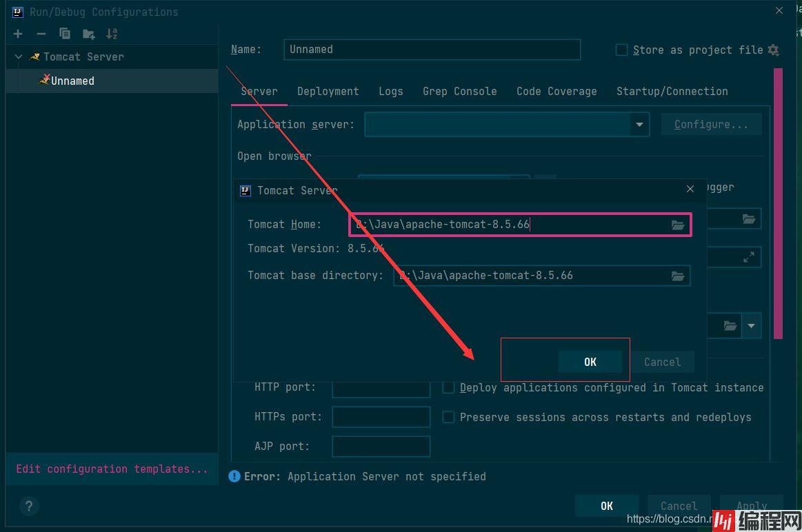The height and width of the screenshot is (532, 802).
Task: Click the Copy Configuration icon
Action: coord(65,34)
